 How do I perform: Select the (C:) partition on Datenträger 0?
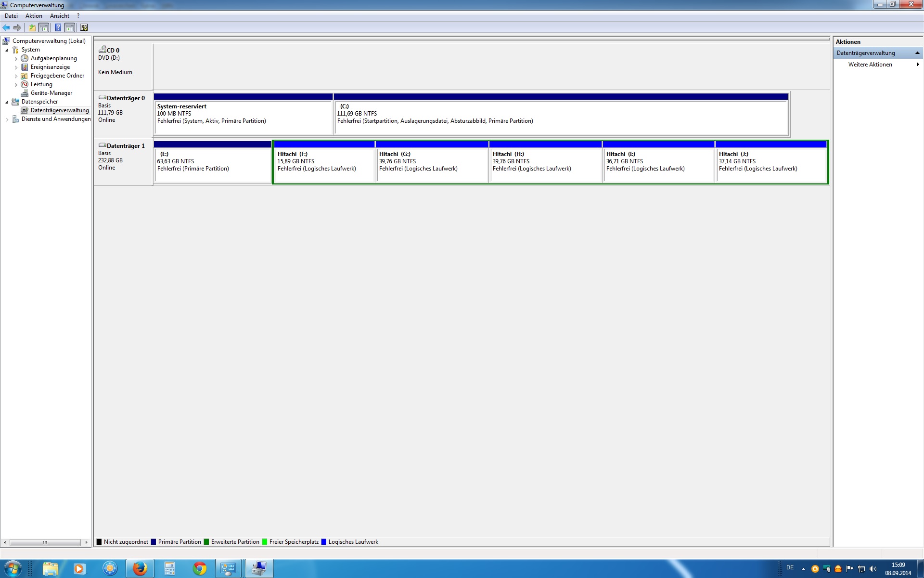[561, 117]
